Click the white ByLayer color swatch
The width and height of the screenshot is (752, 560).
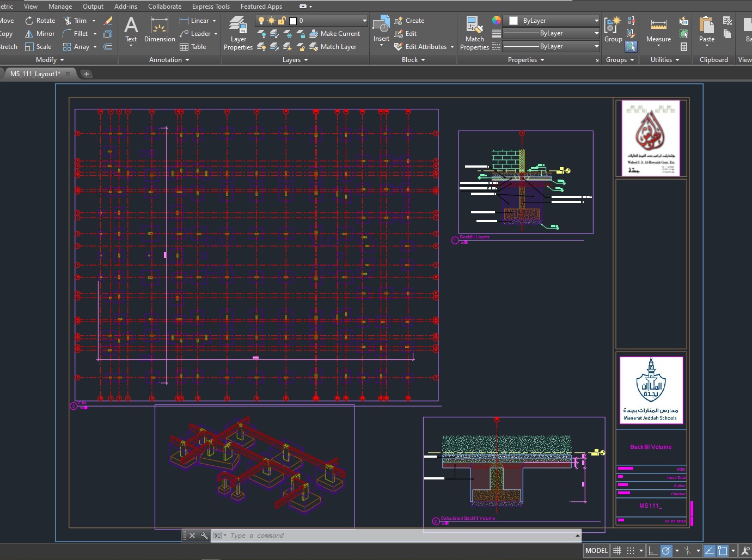pos(513,21)
